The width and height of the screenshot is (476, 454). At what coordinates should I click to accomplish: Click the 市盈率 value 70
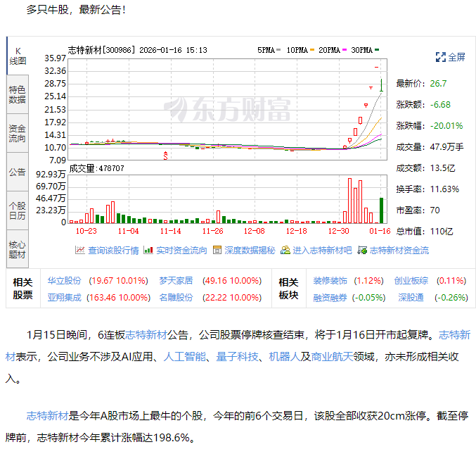click(435, 210)
